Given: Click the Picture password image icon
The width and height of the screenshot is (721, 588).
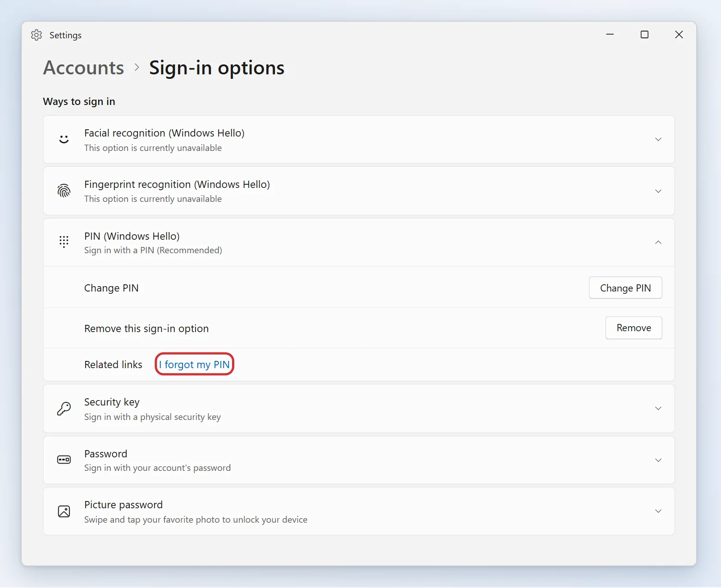Looking at the screenshot, I should [64, 511].
